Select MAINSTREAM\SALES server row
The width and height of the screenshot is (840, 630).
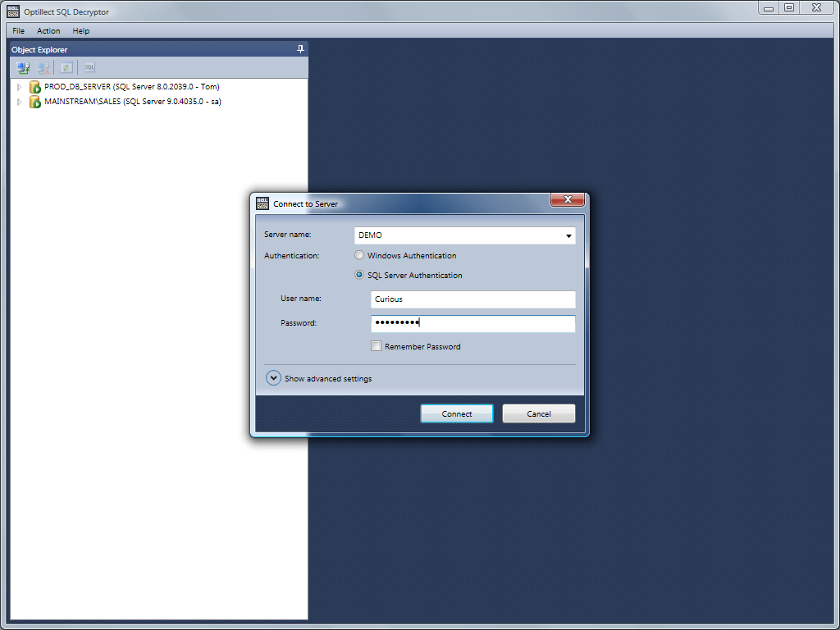click(133, 102)
